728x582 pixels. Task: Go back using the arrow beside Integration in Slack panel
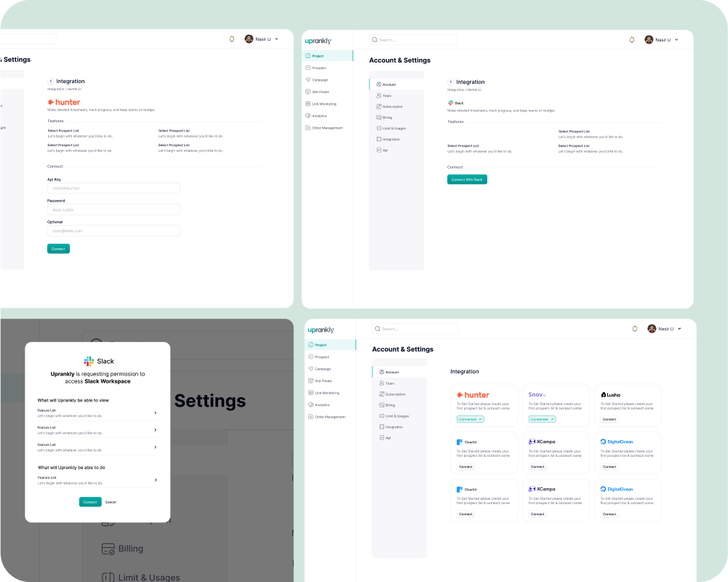(x=450, y=82)
